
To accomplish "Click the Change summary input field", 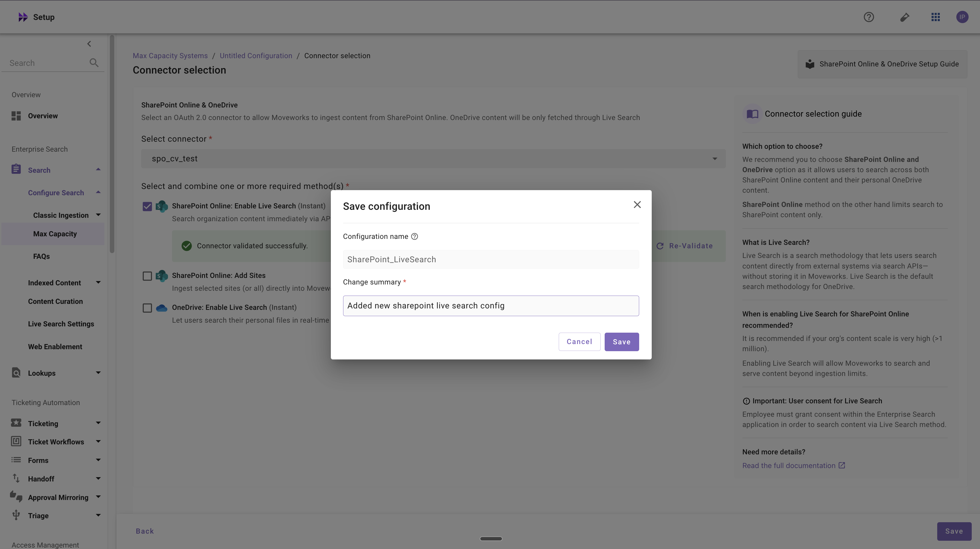I will coord(491,306).
